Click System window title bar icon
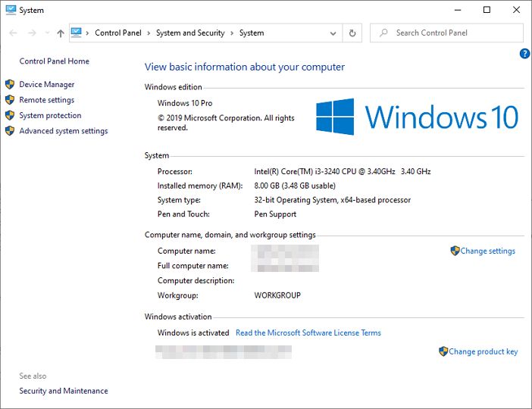 click(x=11, y=10)
